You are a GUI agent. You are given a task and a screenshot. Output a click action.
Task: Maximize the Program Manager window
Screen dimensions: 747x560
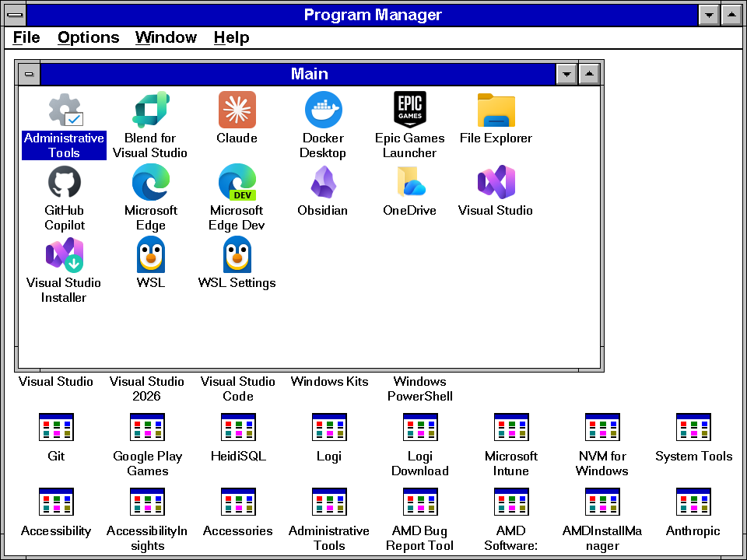(731, 15)
